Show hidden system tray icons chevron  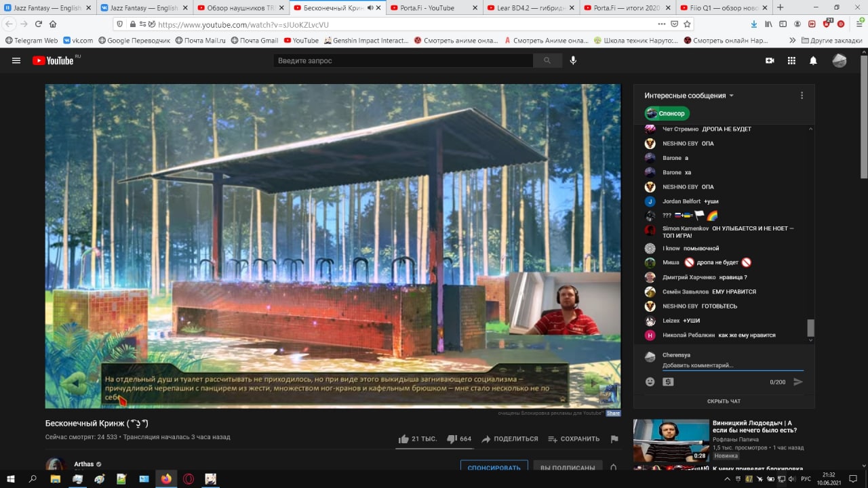(x=726, y=479)
